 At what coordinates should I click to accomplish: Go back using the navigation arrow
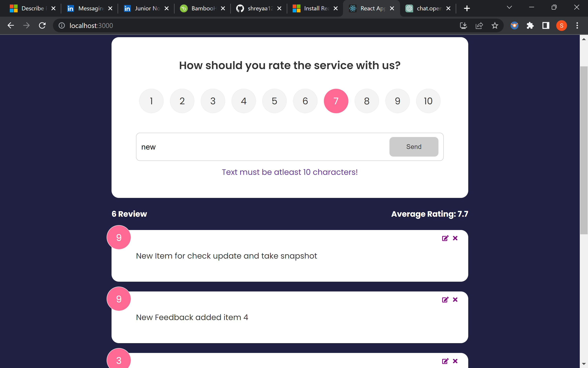tap(11, 25)
